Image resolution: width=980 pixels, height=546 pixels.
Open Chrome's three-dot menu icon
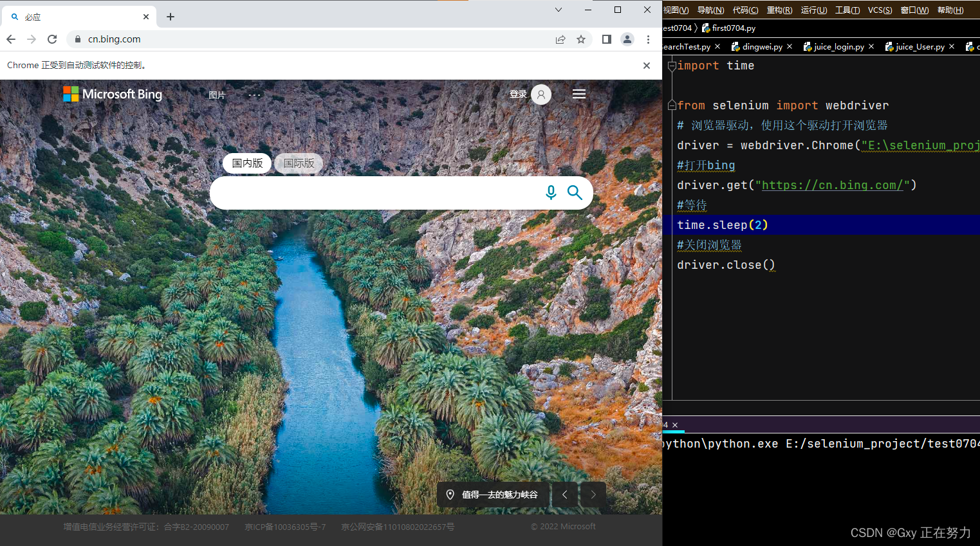coord(648,39)
